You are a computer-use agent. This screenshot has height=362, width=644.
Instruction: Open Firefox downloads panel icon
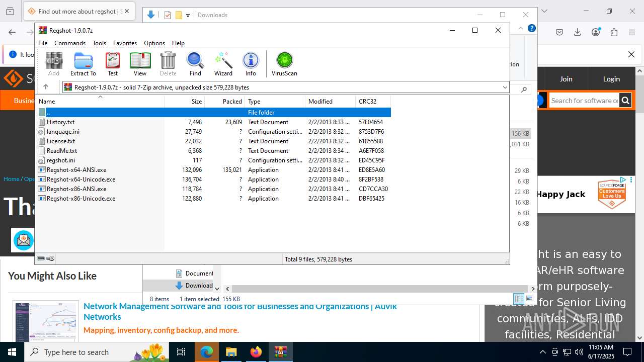[578, 32]
